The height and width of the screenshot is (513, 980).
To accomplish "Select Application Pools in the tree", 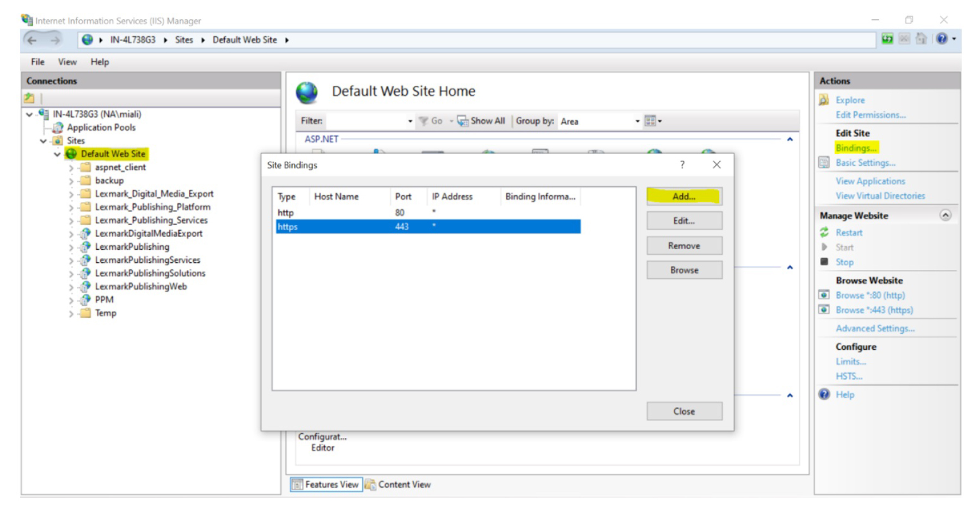I will (x=101, y=127).
